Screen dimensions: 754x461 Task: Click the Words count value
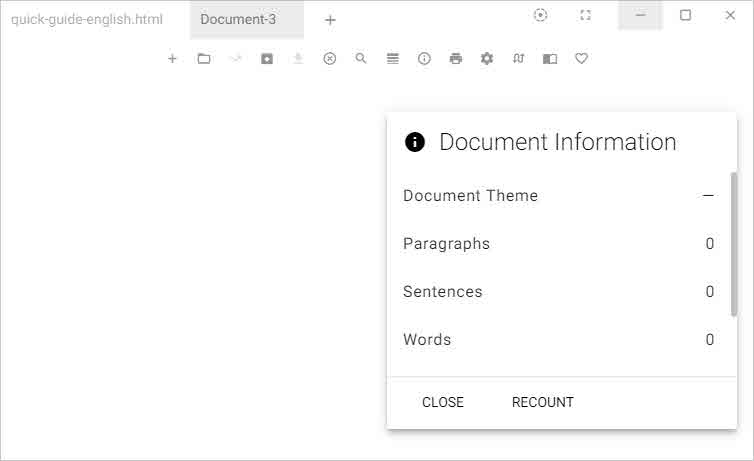(709, 340)
